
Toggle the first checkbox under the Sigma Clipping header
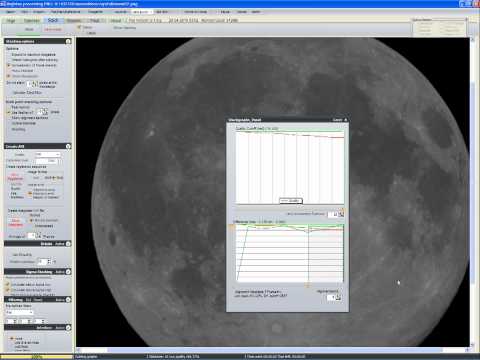[8, 285]
